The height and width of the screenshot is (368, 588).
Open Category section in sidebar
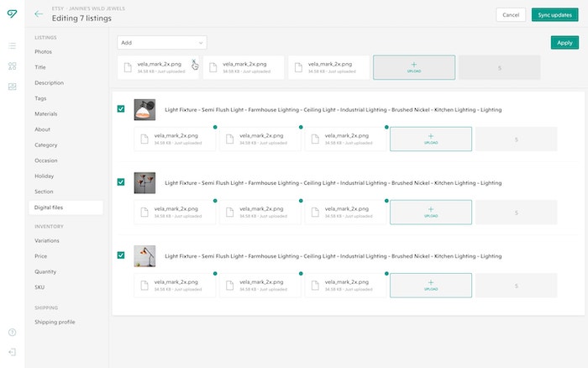[x=45, y=145]
